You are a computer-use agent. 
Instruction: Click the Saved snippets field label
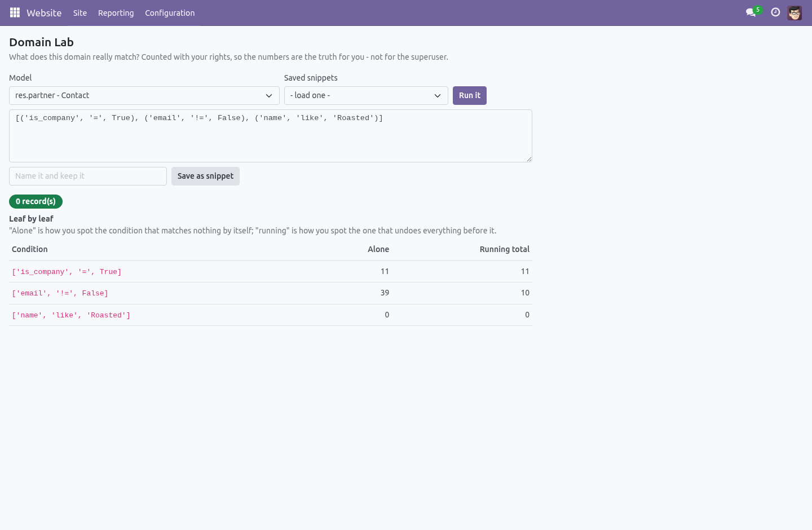(311, 78)
